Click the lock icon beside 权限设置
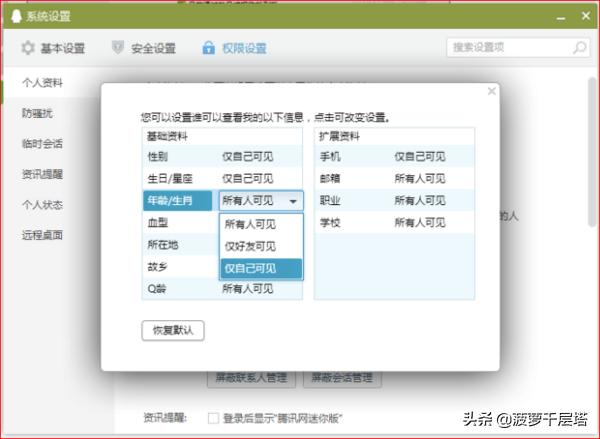Screen dimensions: 600x439 [x=209, y=47]
